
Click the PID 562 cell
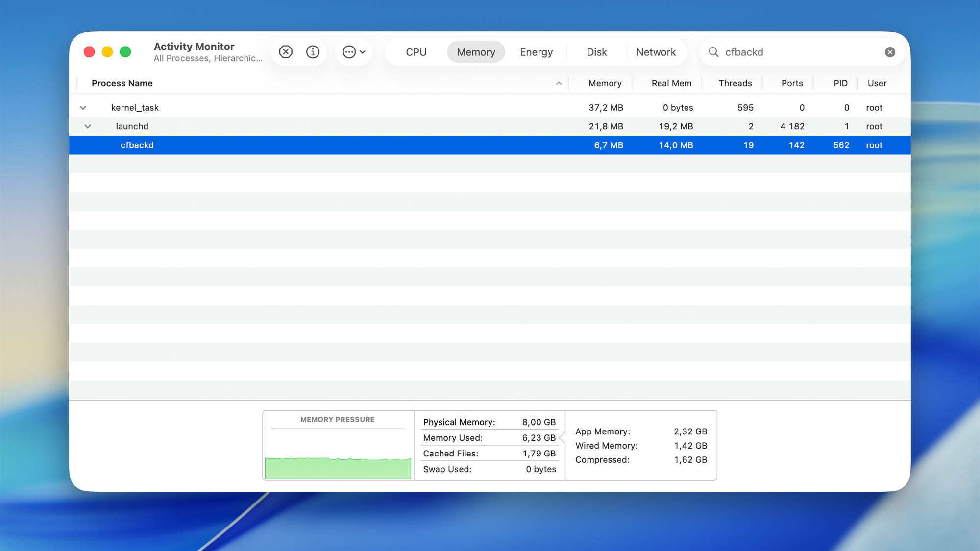[x=841, y=145]
